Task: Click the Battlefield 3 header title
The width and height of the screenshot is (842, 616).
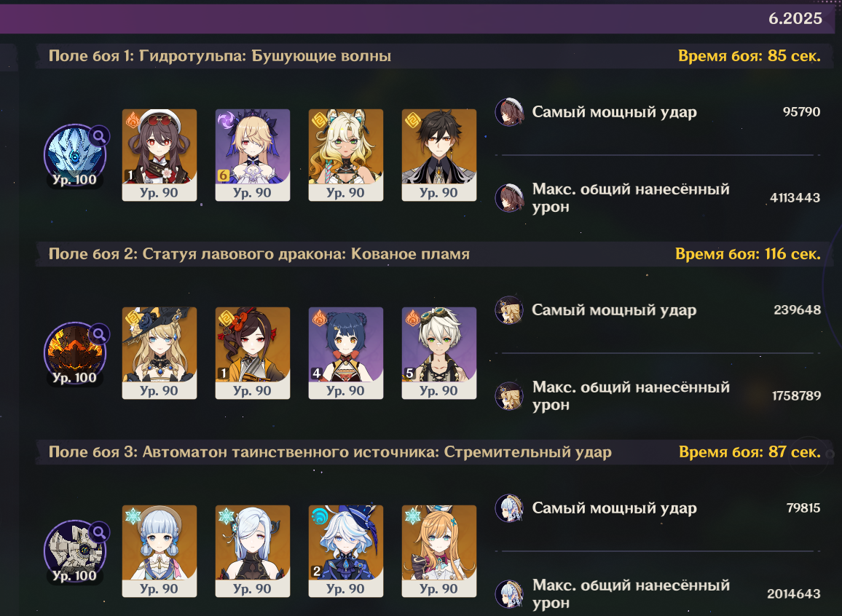Action: point(330,451)
